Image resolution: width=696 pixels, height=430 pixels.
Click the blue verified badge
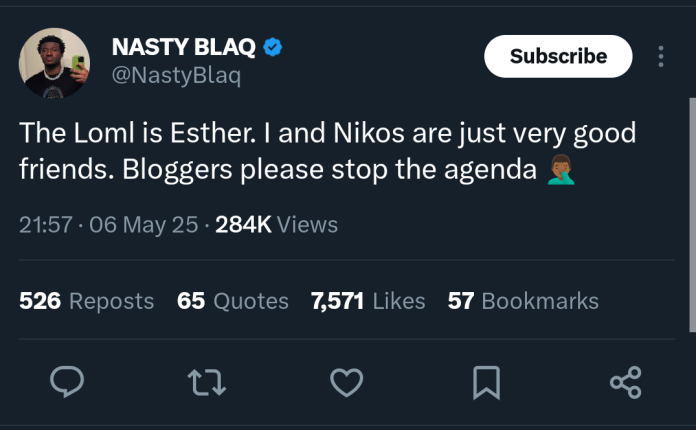[273, 47]
